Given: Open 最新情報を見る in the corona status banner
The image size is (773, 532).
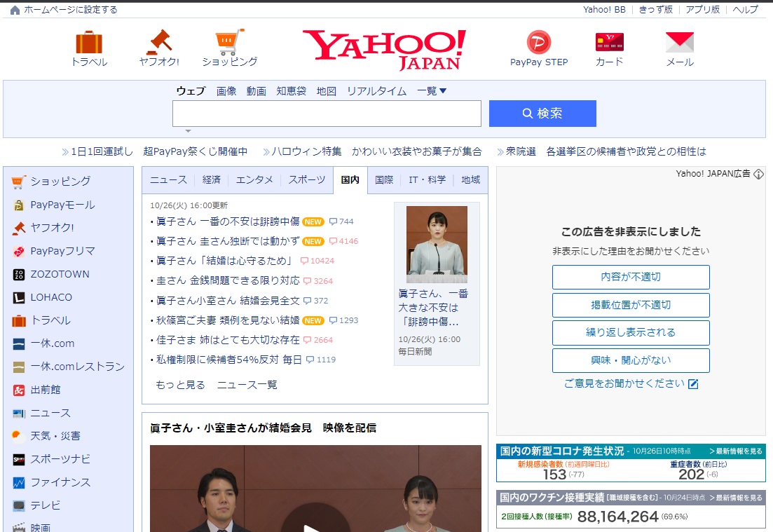Looking at the screenshot, I should (736, 451).
